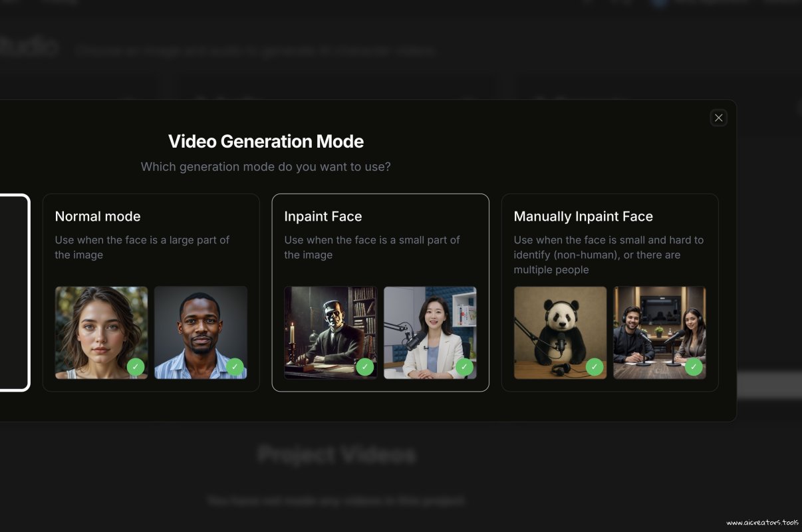The image size is (802, 532).
Task: Click the green check on the two-host studio example
Action: click(694, 366)
